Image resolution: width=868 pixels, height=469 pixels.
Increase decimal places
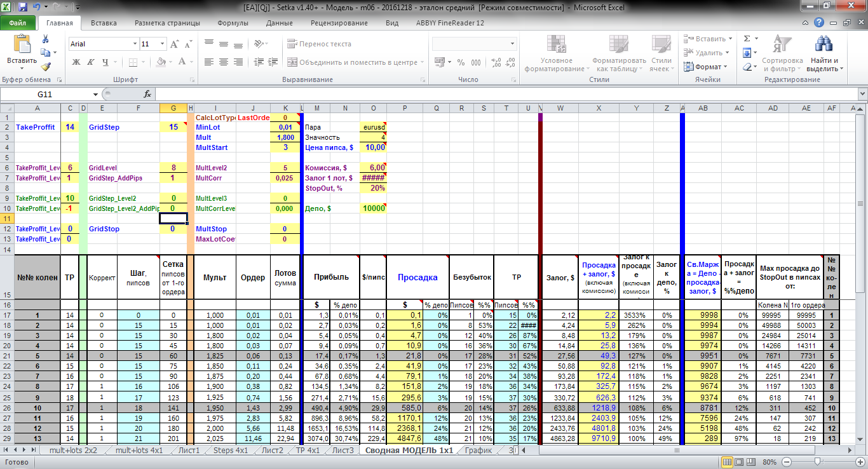click(495, 62)
